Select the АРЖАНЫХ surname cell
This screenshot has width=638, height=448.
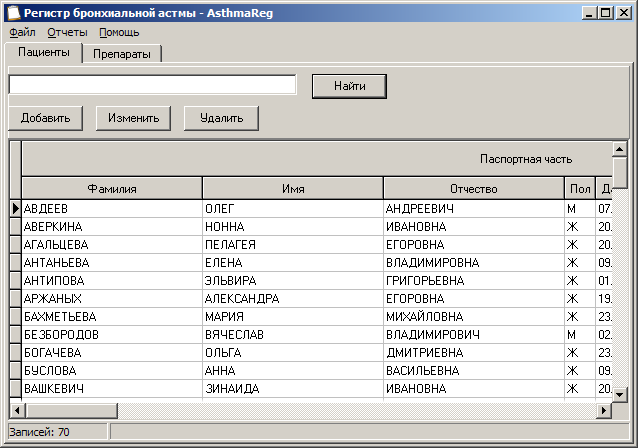tap(112, 298)
